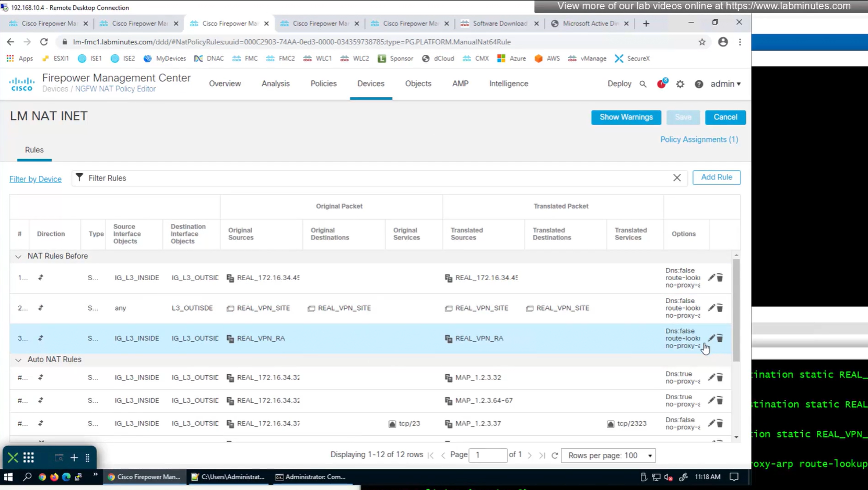Open the help question mark icon
Screen dimensions: 868x490
pyautogui.click(x=699, y=84)
